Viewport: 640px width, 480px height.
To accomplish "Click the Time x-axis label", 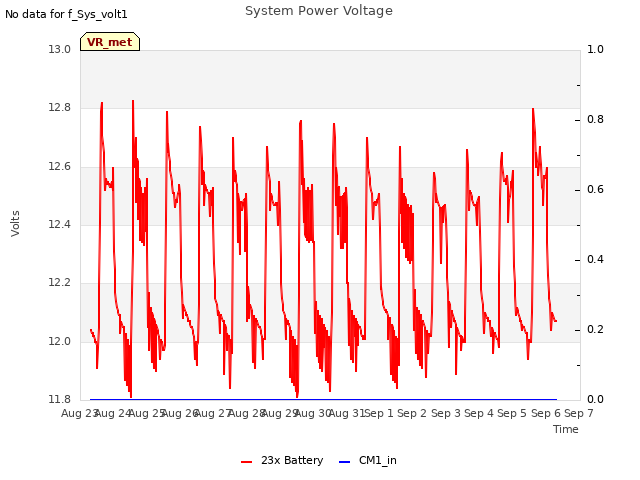I will 566,429.
